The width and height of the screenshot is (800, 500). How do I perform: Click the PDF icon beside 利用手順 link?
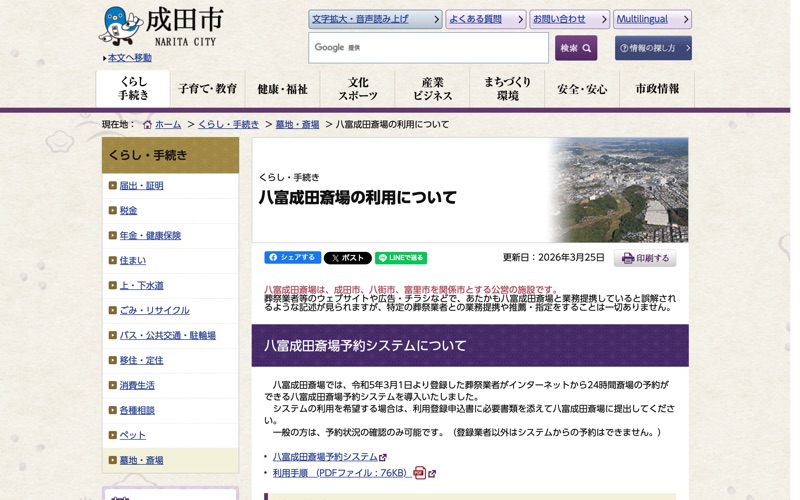click(419, 473)
